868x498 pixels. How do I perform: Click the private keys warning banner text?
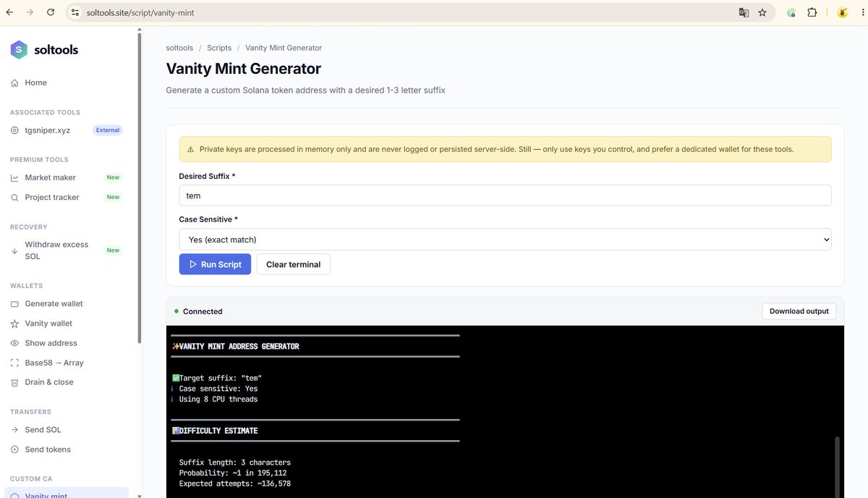[496, 149]
